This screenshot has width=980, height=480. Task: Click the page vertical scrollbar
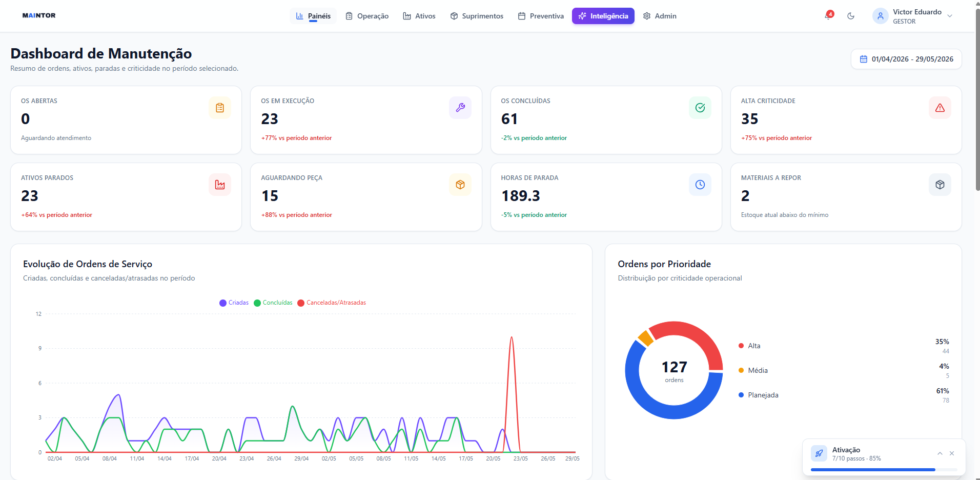977,100
